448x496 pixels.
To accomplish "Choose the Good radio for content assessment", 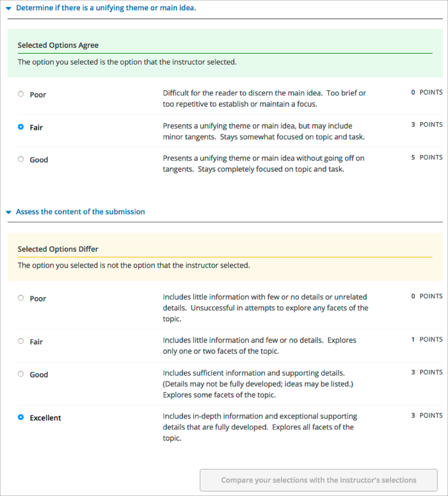I will pyautogui.click(x=21, y=374).
